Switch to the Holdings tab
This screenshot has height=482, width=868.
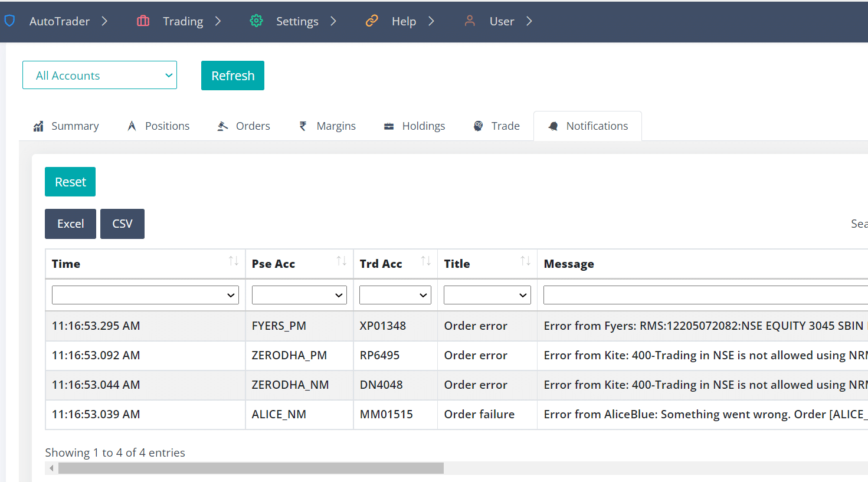point(415,126)
